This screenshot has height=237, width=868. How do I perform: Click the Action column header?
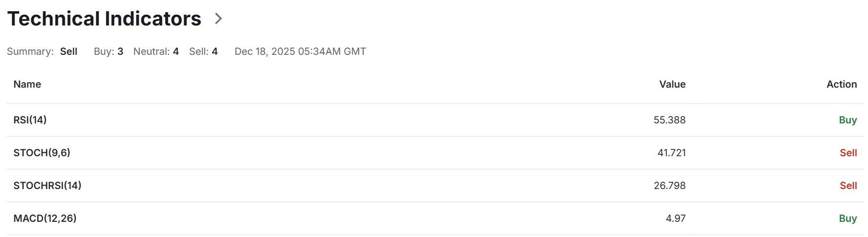pyautogui.click(x=842, y=84)
